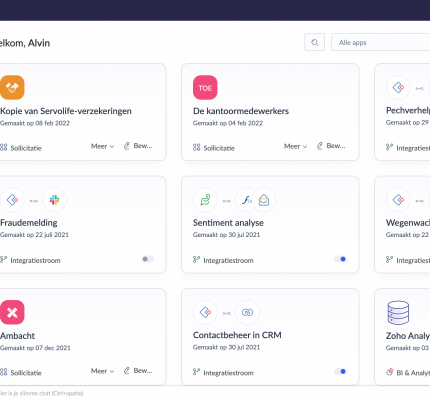Click the smart chat input bar
Screen dimensions: 430x400
(x=42, y=393)
